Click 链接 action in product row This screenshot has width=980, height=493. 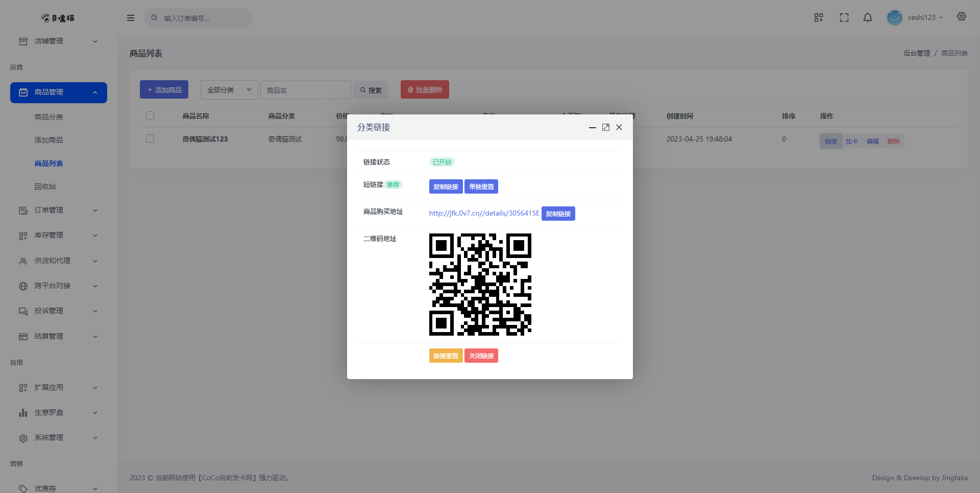pyautogui.click(x=831, y=141)
